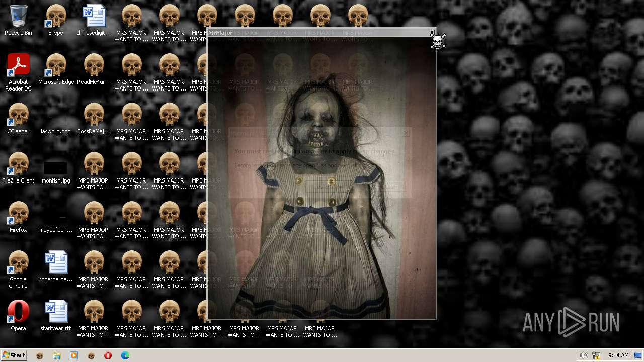Close the MrMajor window
Image resolution: width=644 pixels, height=362 pixels.
click(x=432, y=33)
